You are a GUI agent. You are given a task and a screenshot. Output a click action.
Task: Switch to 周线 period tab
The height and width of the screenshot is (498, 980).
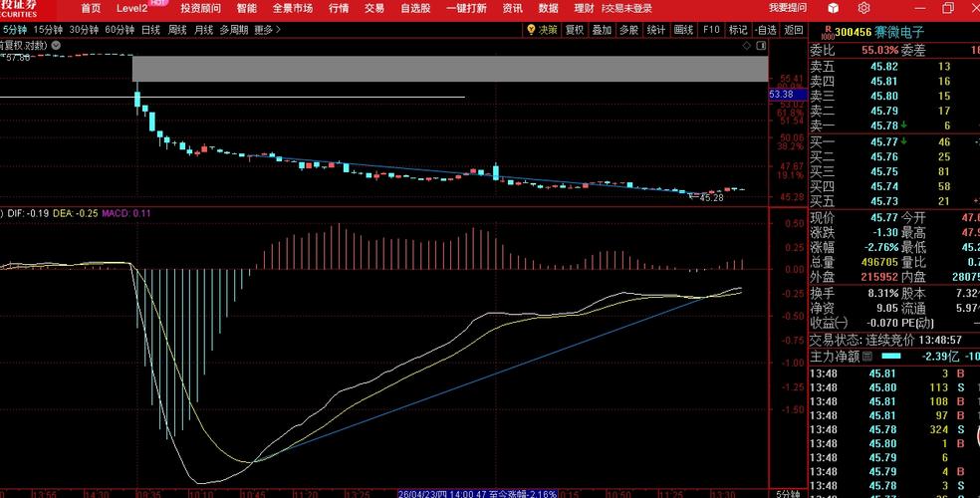pos(177,29)
